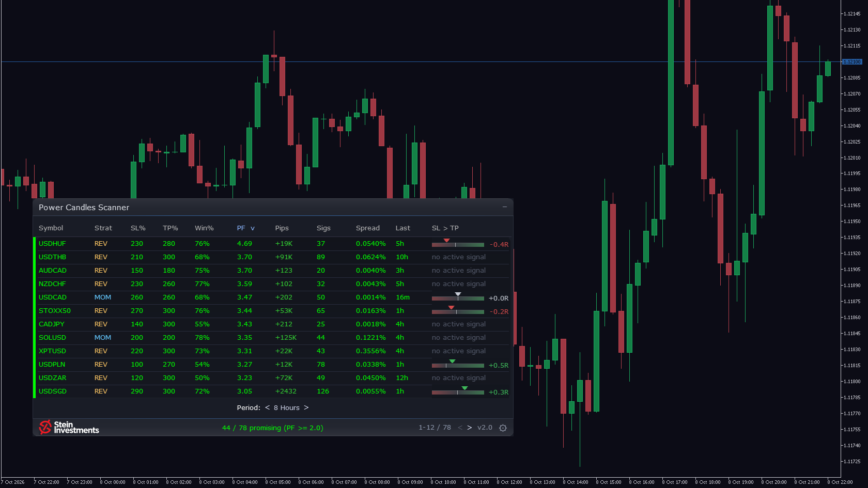The image size is (868, 488).
Task: Open the scanner settings gear icon
Action: [503, 428]
